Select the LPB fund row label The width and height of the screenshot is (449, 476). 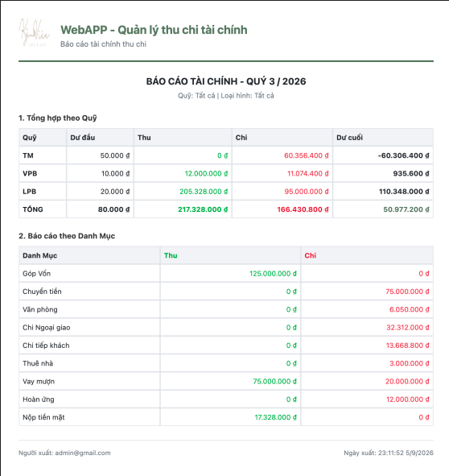30,192
